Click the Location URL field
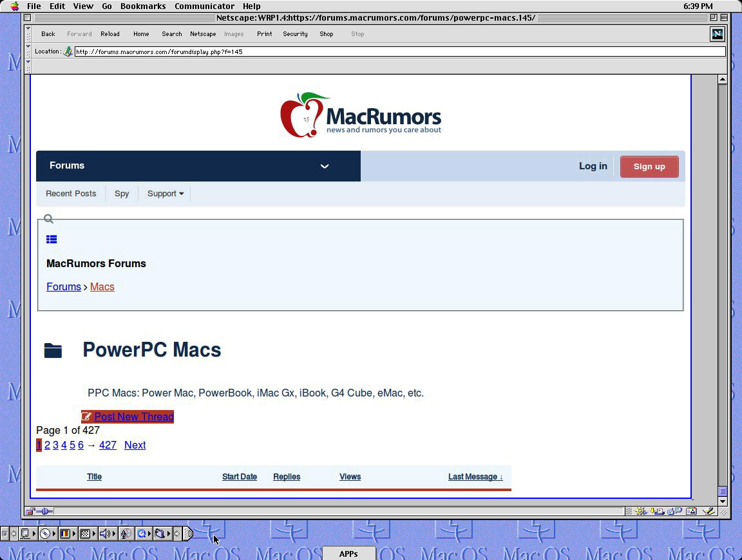742x560 pixels. 400,51
